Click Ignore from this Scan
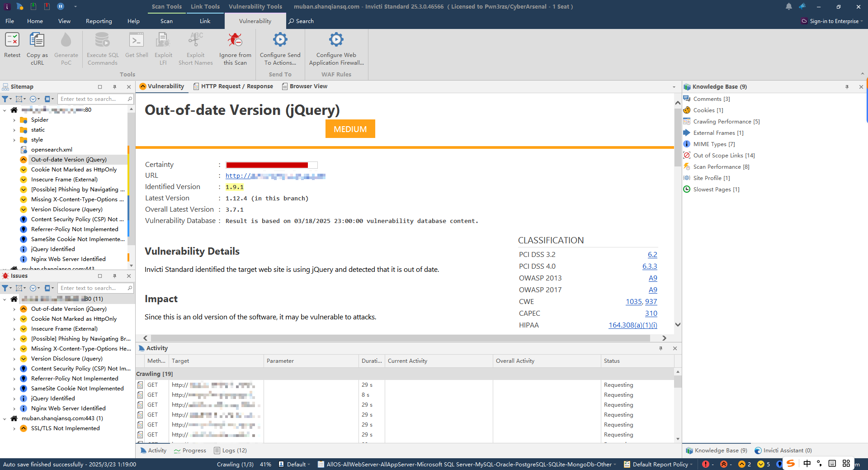Image resolution: width=868 pixels, height=470 pixels. pos(235,49)
